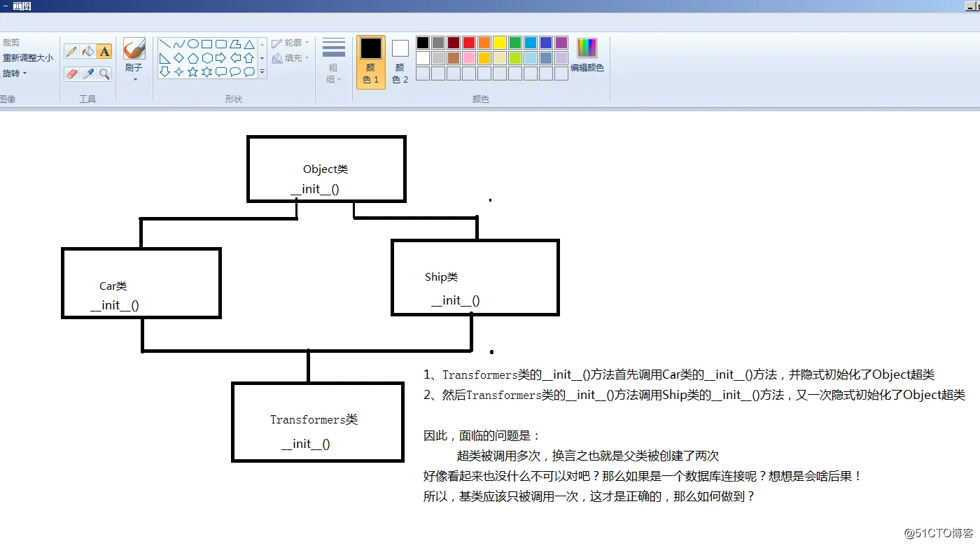Choose the Cloud callout shape

248,71
